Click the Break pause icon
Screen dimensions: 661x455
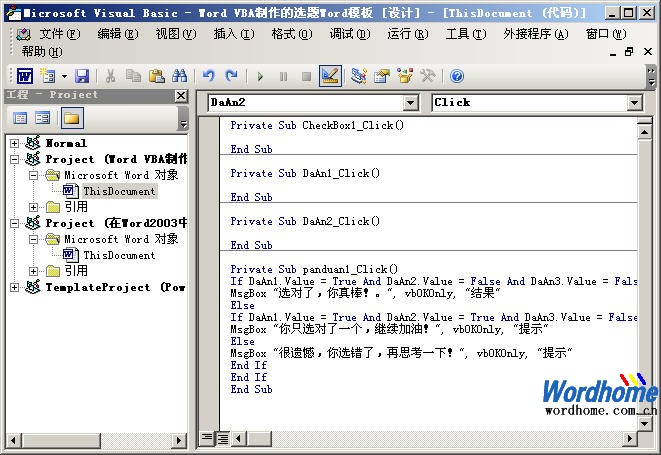283,76
